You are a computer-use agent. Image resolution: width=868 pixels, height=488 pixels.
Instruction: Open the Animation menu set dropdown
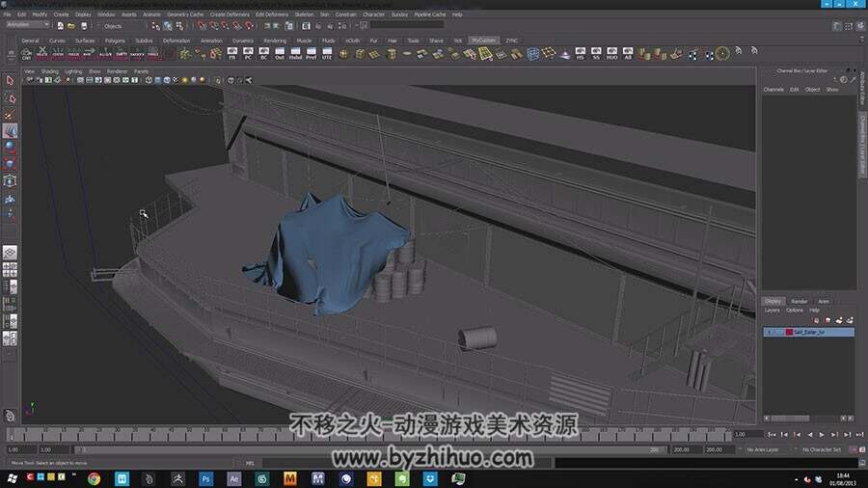tap(28, 25)
